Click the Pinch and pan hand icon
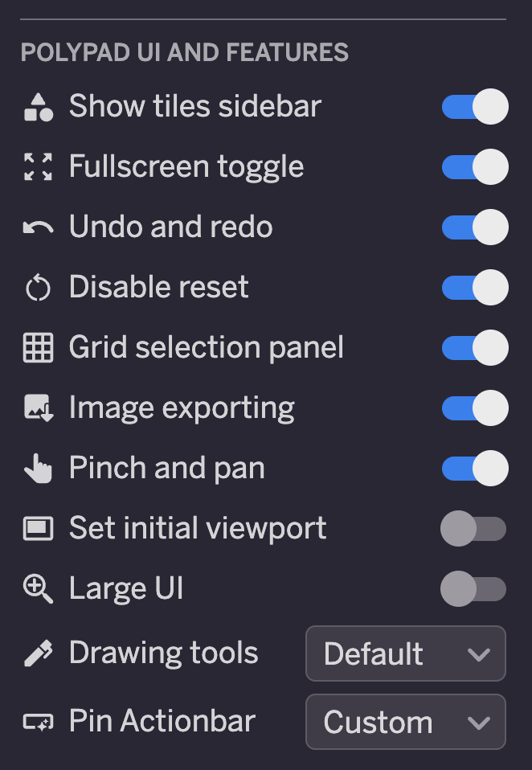The width and height of the screenshot is (532, 770). [x=38, y=467]
